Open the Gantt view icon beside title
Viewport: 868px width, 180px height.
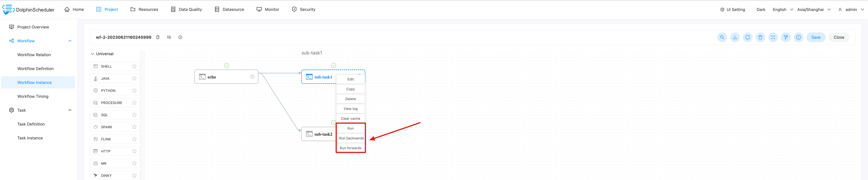click(169, 37)
